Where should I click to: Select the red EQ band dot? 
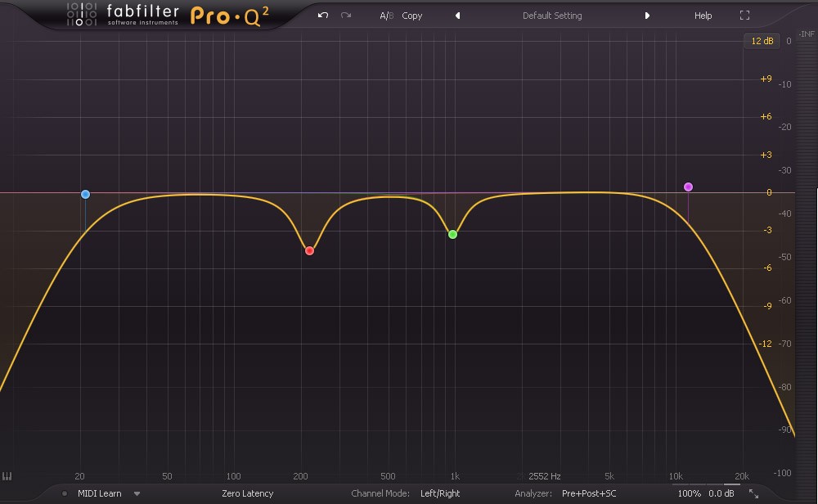(x=309, y=251)
